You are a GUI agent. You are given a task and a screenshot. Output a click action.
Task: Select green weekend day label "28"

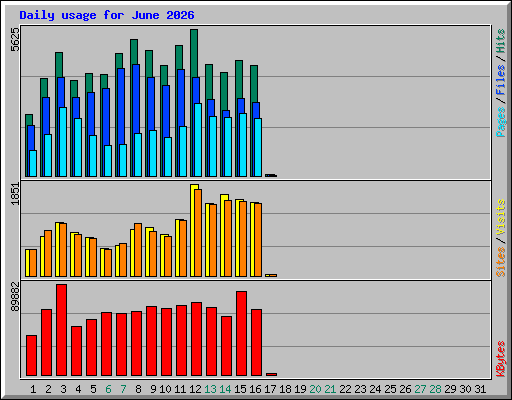click(435, 389)
